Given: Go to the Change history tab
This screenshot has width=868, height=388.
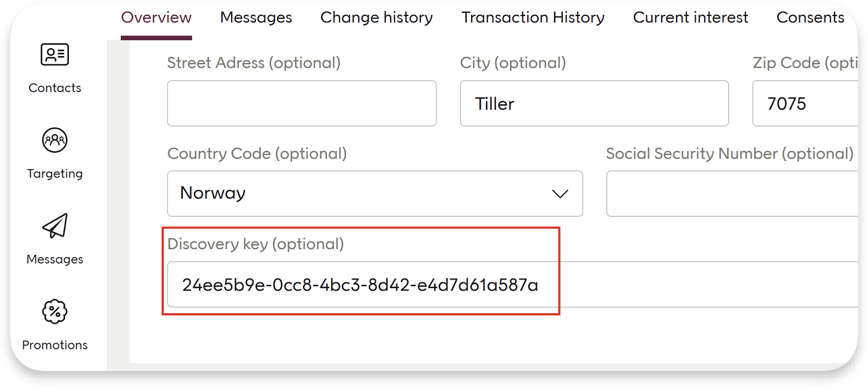Looking at the screenshot, I should pyautogui.click(x=376, y=17).
